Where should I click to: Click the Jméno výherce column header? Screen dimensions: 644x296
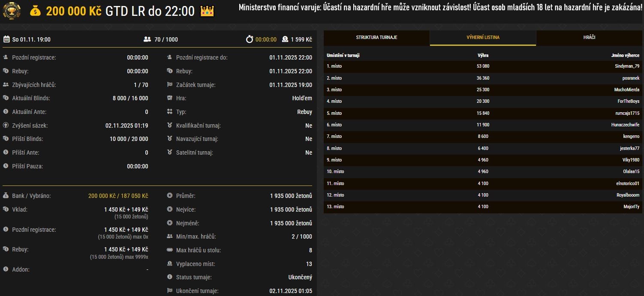[625, 55]
